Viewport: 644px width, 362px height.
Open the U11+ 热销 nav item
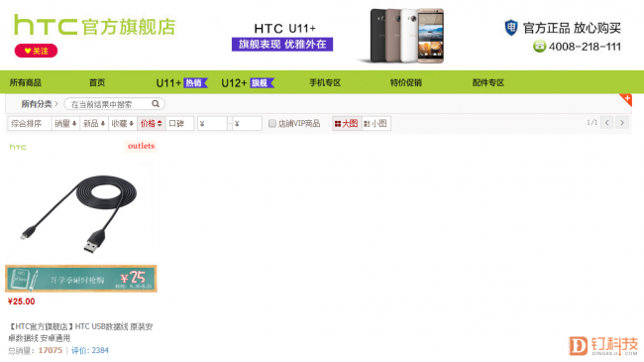pyautogui.click(x=182, y=83)
